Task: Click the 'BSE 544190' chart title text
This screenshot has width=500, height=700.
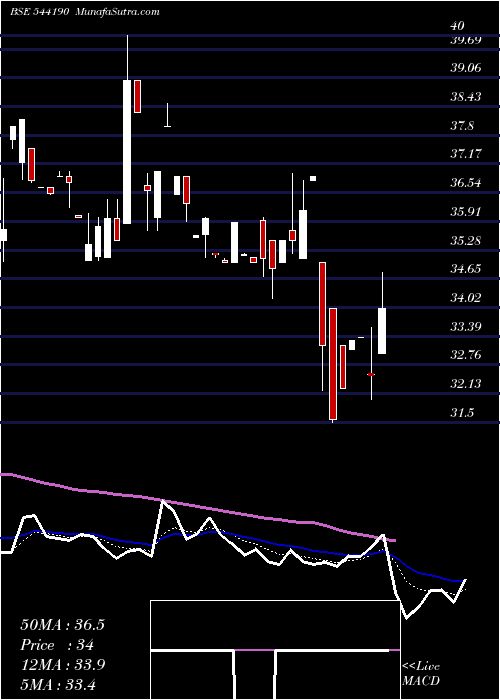Action: [x=39, y=12]
